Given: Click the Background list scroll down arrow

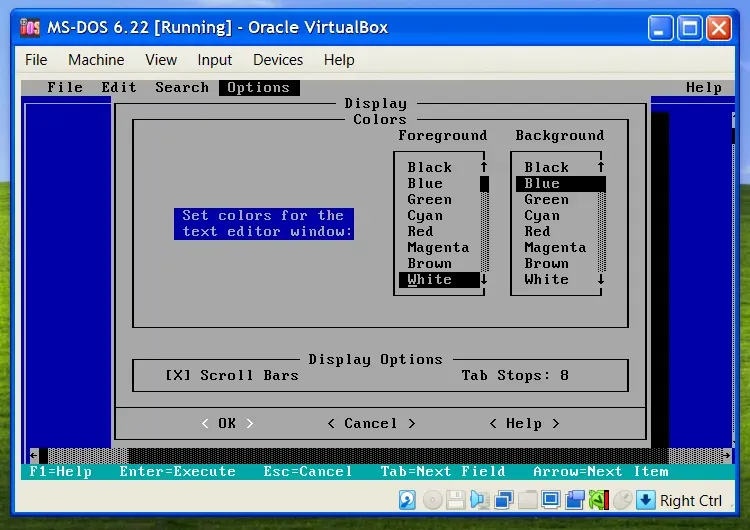Looking at the screenshot, I should tap(601, 279).
